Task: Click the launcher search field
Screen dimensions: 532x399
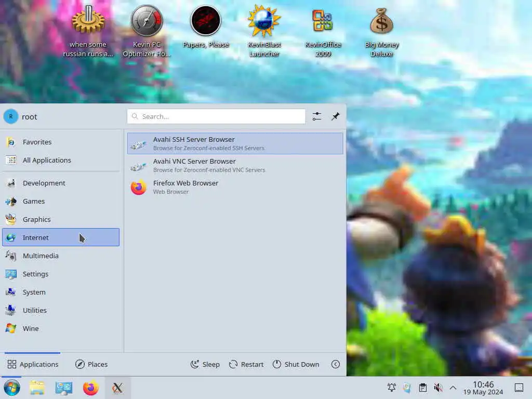Action: pos(216,116)
